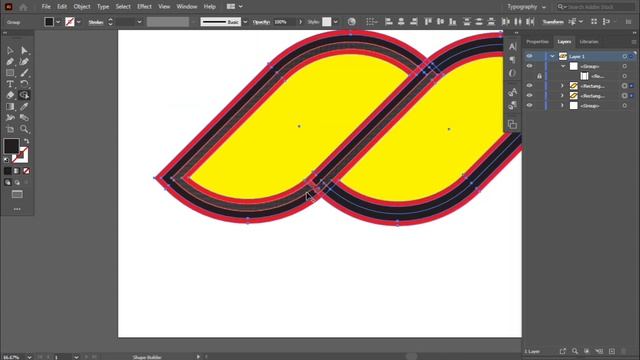Viewport: 640px width, 360px height.
Task: Select the Rectangle tool
Action: (x=10, y=73)
